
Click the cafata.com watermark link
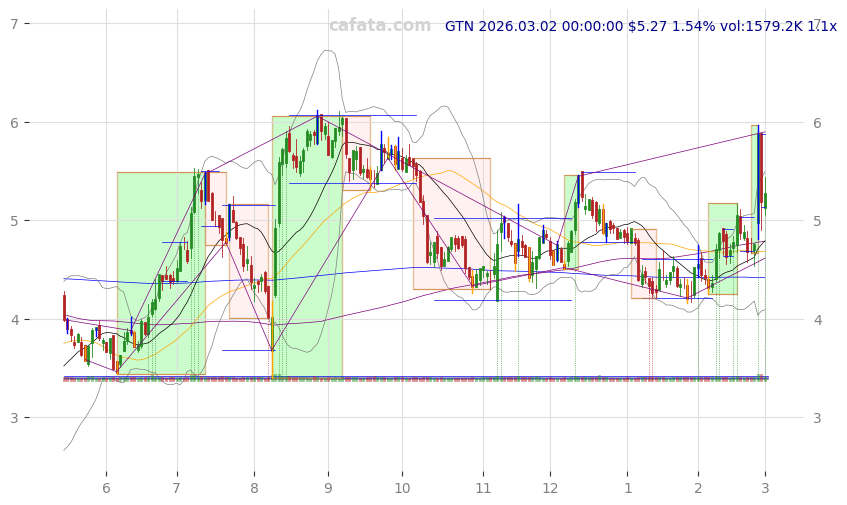coord(379,26)
